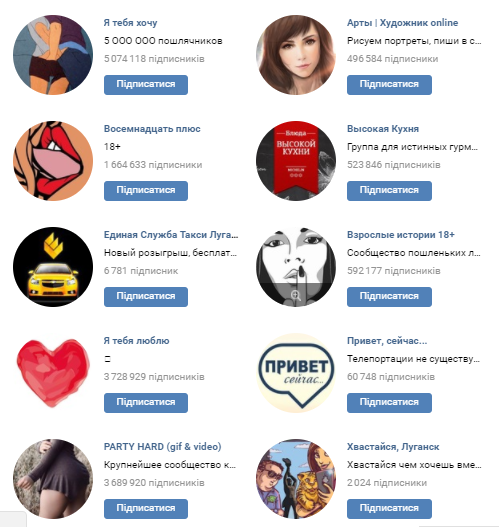Open the red lips avatar image
Screen dimensions: 499x527
pyautogui.click(x=53, y=161)
